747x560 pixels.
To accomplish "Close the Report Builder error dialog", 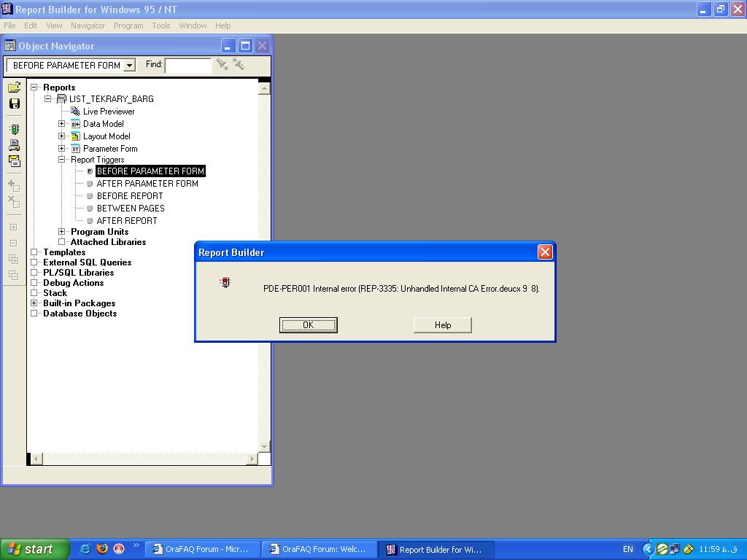I will (x=545, y=252).
